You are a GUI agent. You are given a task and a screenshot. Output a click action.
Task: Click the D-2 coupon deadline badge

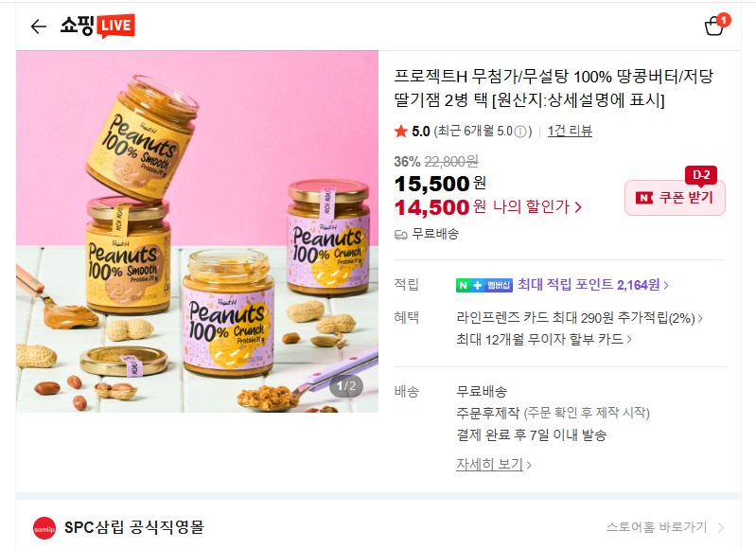[701, 175]
